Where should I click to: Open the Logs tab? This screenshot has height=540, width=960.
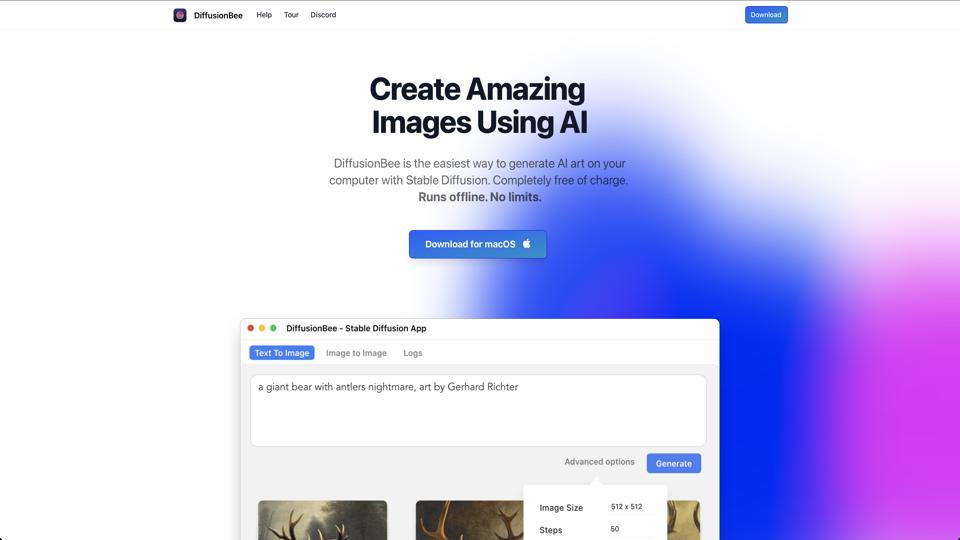pos(413,353)
